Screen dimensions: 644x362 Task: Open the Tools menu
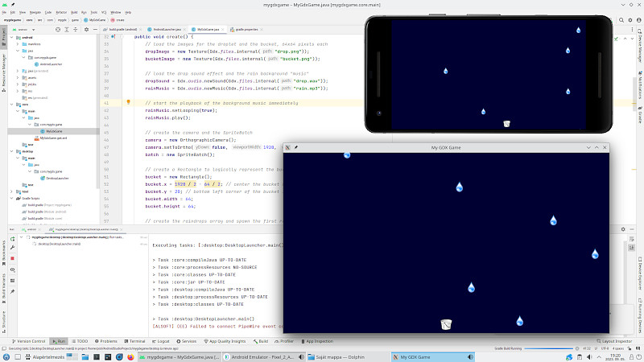pos(93,12)
